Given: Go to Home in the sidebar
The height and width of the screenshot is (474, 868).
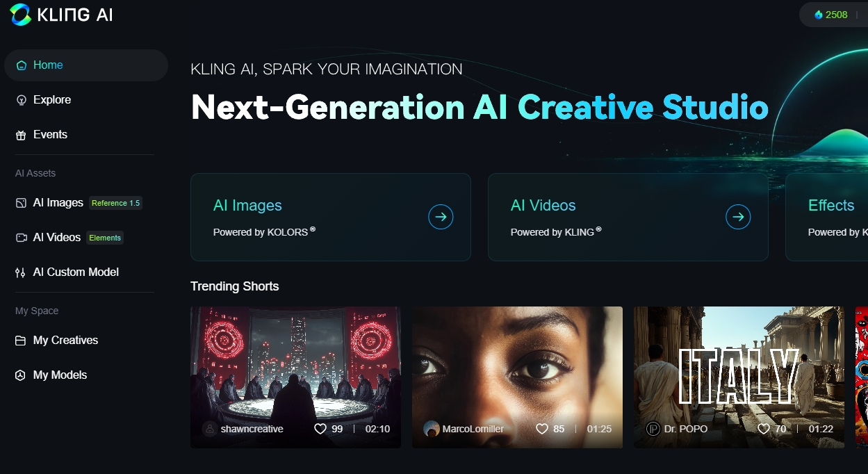Looking at the screenshot, I should pos(86,65).
